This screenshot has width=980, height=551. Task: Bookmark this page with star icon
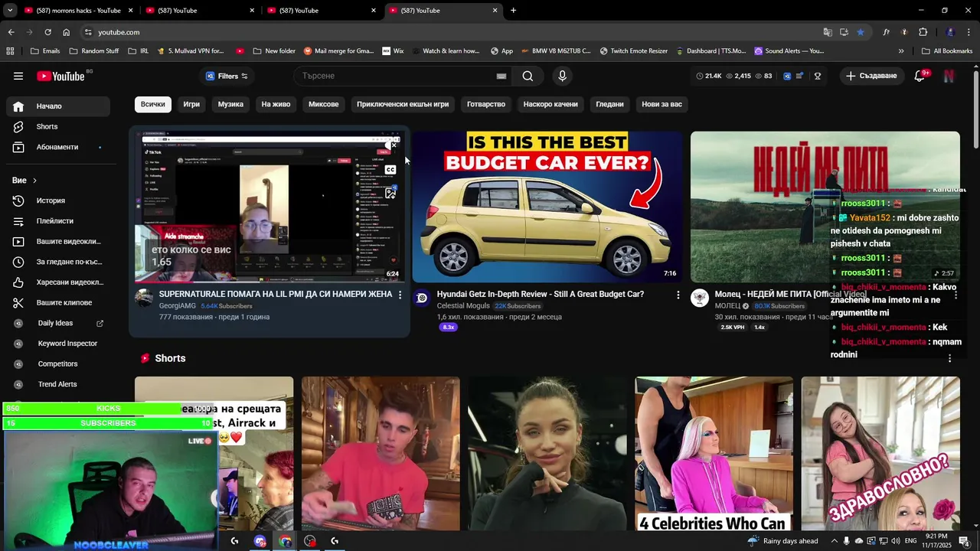coord(861,32)
